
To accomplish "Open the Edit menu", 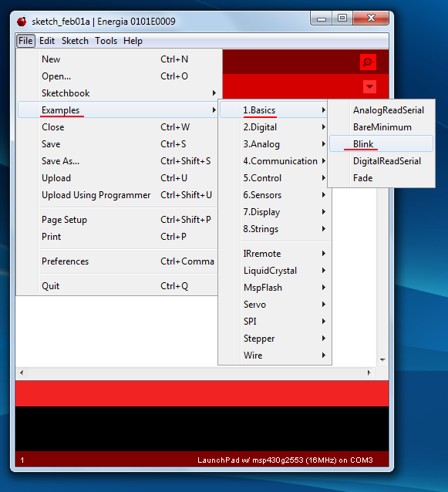I will tap(47, 41).
